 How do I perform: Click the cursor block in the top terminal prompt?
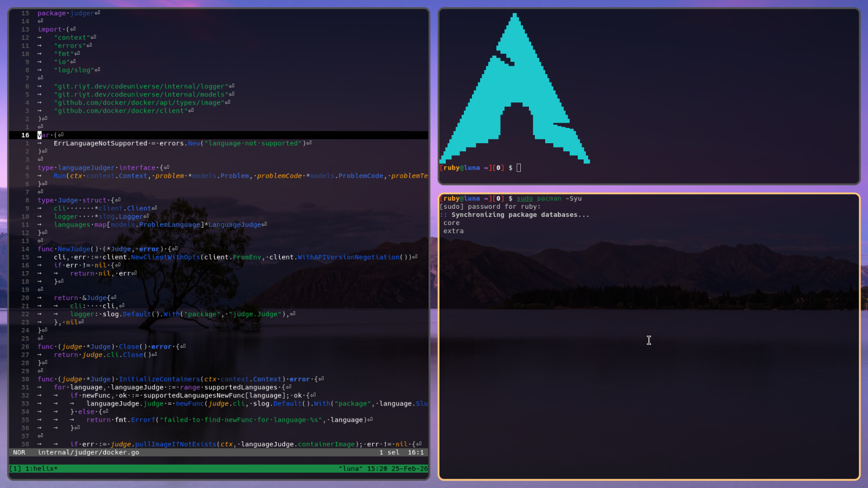(x=519, y=168)
